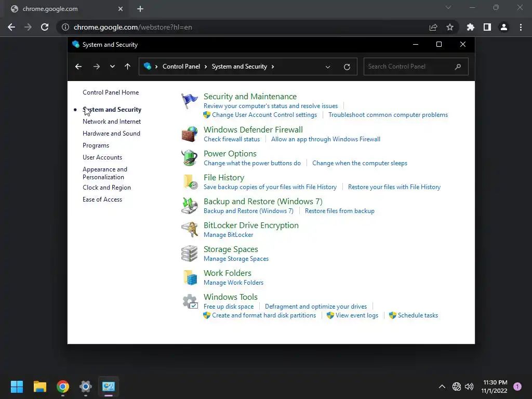The height and width of the screenshot is (399, 532).
Task: Open Schedule tasks link
Action: pos(418,315)
